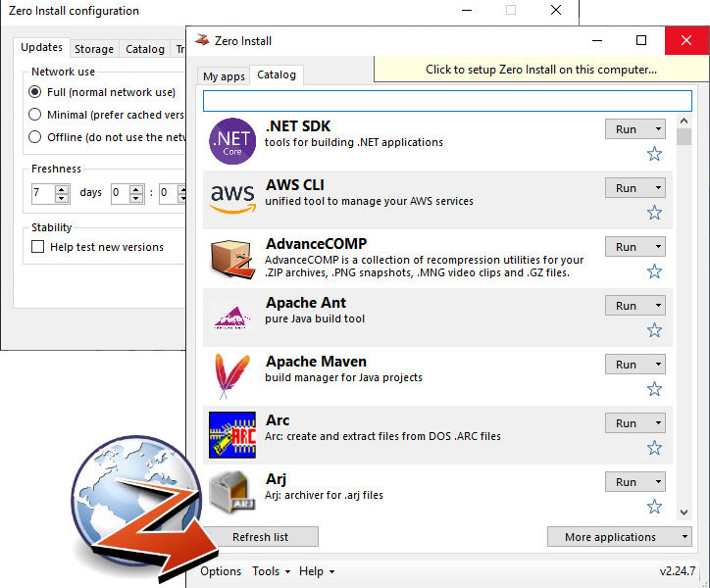
Task: Click the catalog search input field
Action: pyautogui.click(x=447, y=101)
